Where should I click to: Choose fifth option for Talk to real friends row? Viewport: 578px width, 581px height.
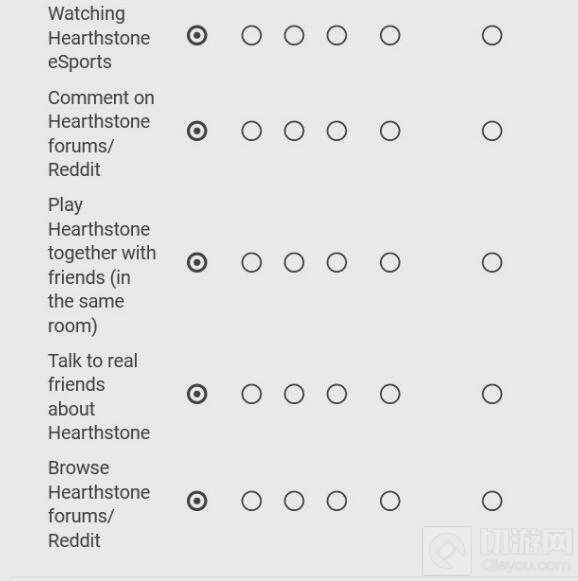tap(390, 394)
